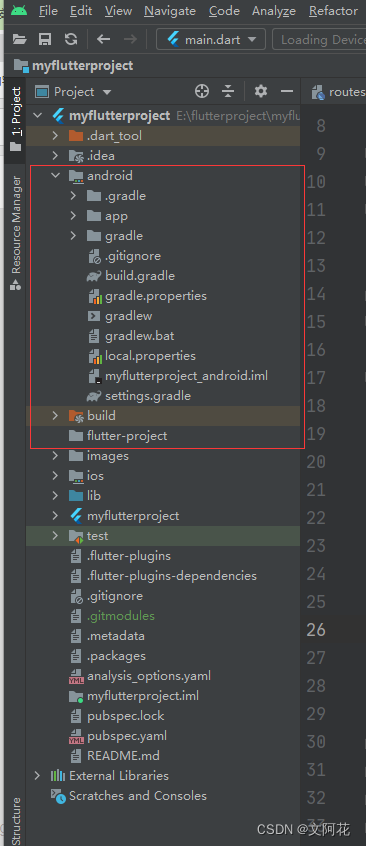Click the Forward navigation arrow
Viewport: 366px width, 846px height.
click(130, 39)
